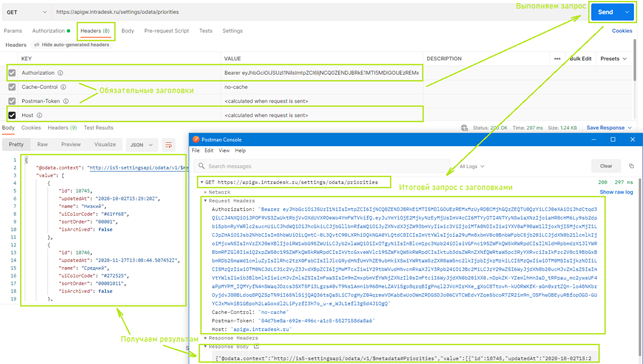Collapse the GET request entry in console
This screenshot has height=364, width=643.
(x=202, y=182)
